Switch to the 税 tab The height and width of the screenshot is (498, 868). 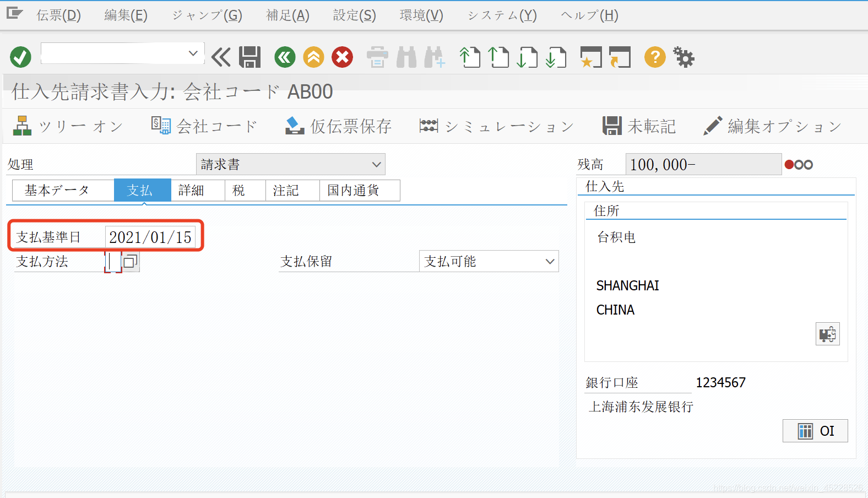pyautogui.click(x=245, y=190)
